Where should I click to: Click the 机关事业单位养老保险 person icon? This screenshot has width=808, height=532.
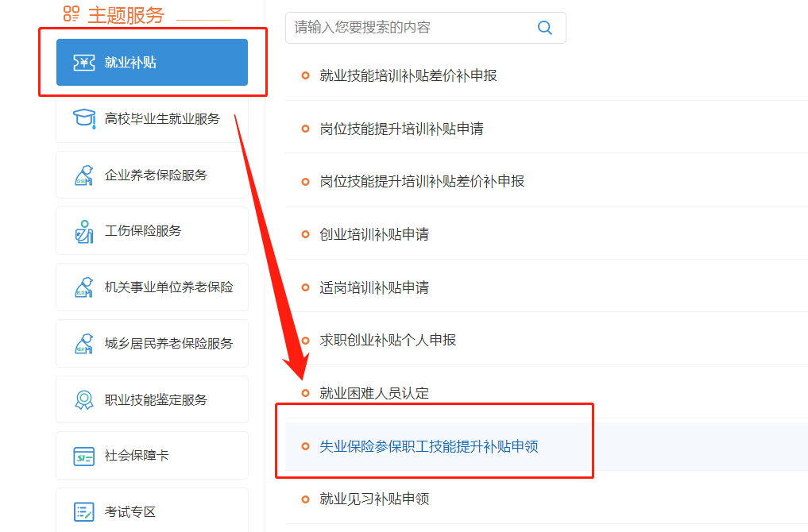coord(84,287)
